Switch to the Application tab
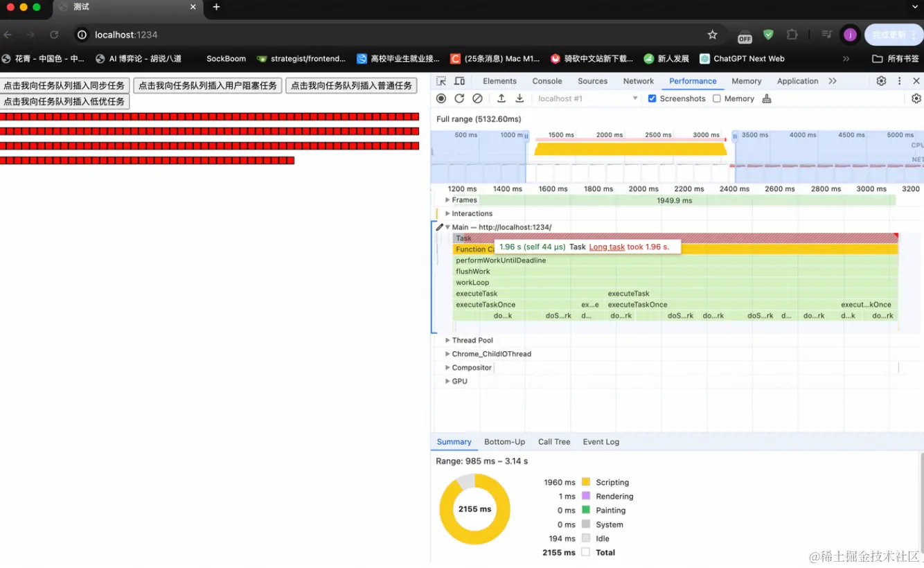 (x=797, y=81)
